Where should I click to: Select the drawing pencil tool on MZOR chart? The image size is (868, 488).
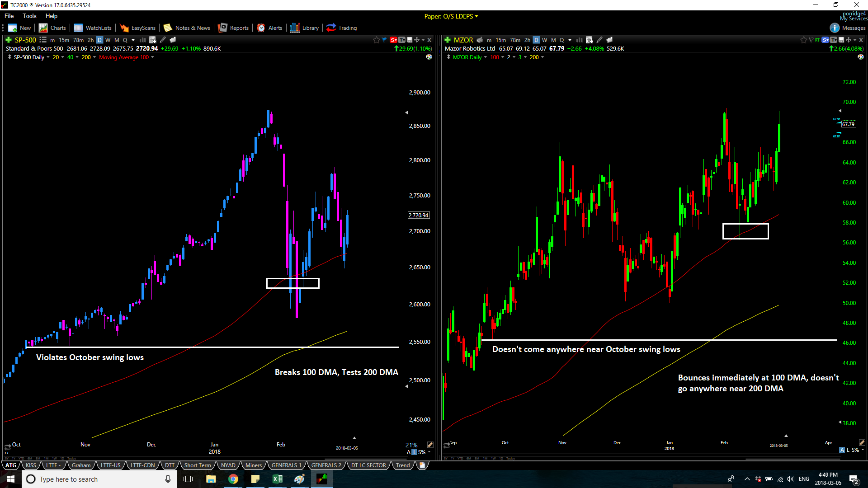[599, 40]
